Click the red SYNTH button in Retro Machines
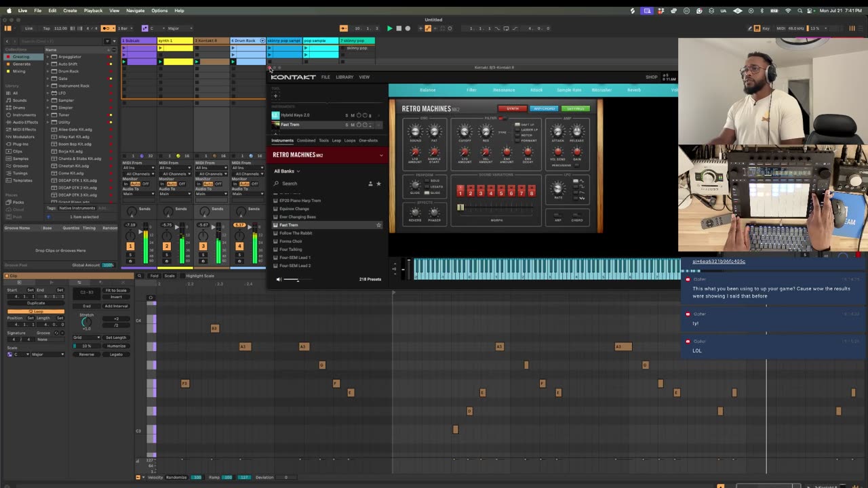The width and height of the screenshot is (868, 488). (x=512, y=108)
